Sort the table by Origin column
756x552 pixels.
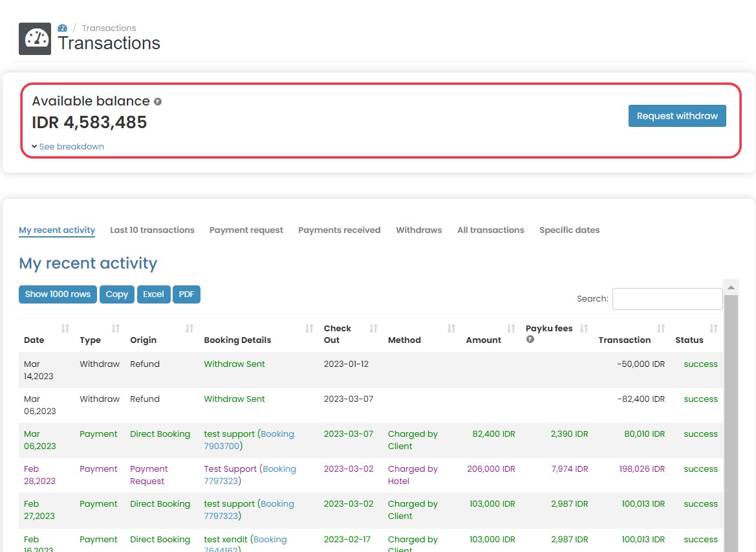(x=189, y=329)
